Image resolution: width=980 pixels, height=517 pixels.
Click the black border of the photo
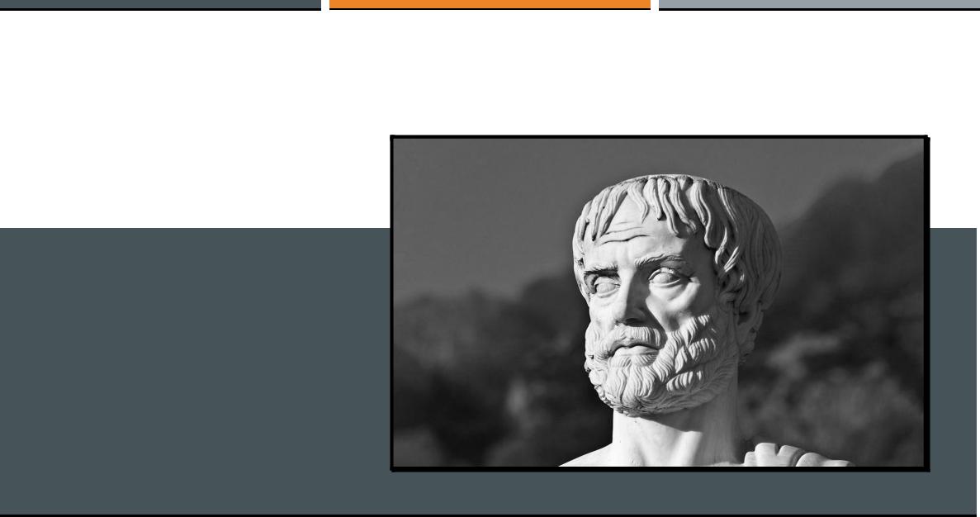(x=660, y=136)
